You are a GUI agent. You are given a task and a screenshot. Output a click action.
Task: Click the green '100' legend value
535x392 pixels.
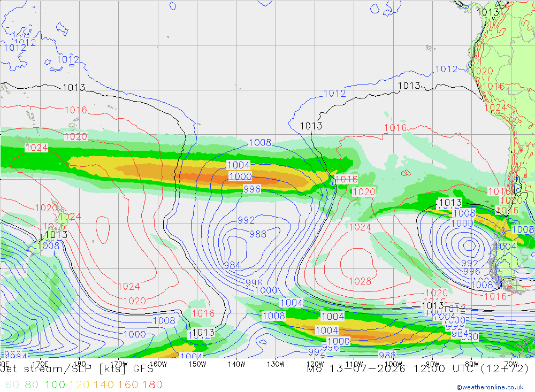coord(55,385)
